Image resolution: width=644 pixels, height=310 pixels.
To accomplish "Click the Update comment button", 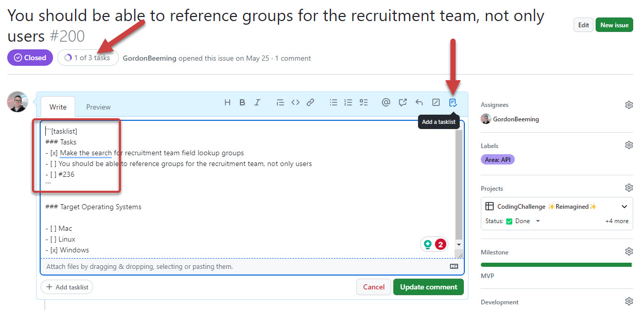I will [x=428, y=287].
